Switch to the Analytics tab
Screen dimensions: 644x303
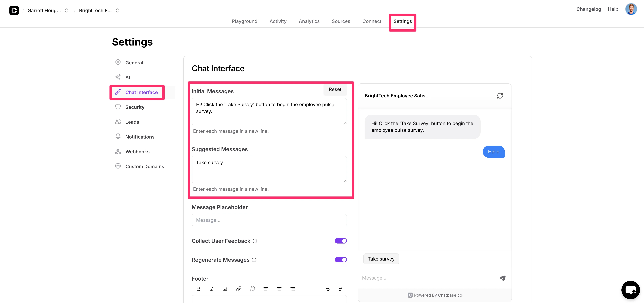[x=309, y=21]
